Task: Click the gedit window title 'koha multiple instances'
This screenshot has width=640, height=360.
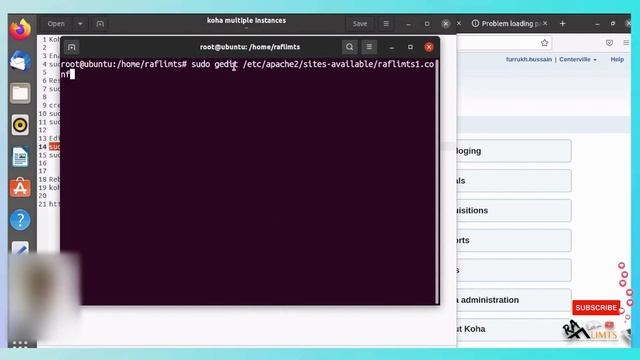Action: [x=246, y=20]
